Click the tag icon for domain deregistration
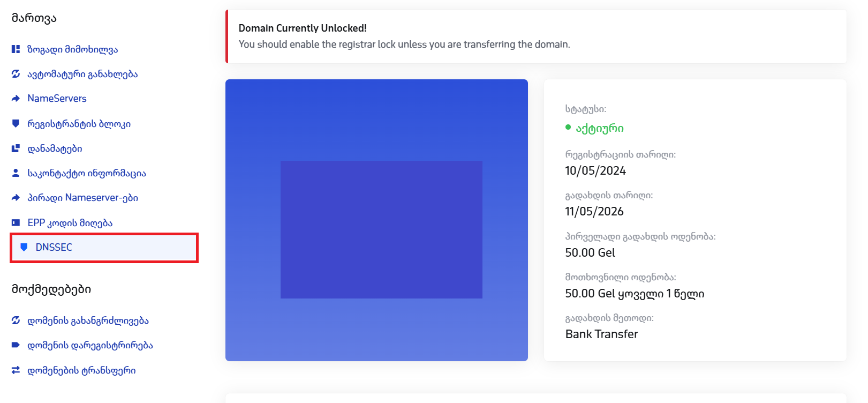 16,345
